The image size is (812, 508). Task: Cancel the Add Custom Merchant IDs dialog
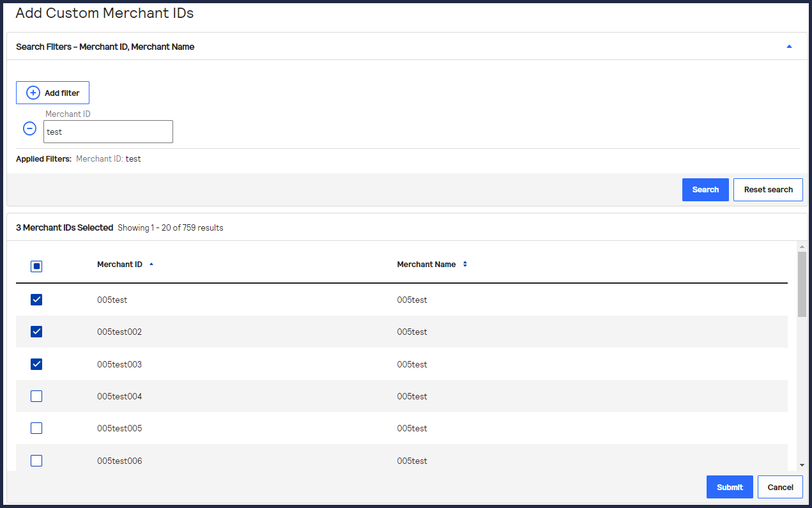(780, 487)
